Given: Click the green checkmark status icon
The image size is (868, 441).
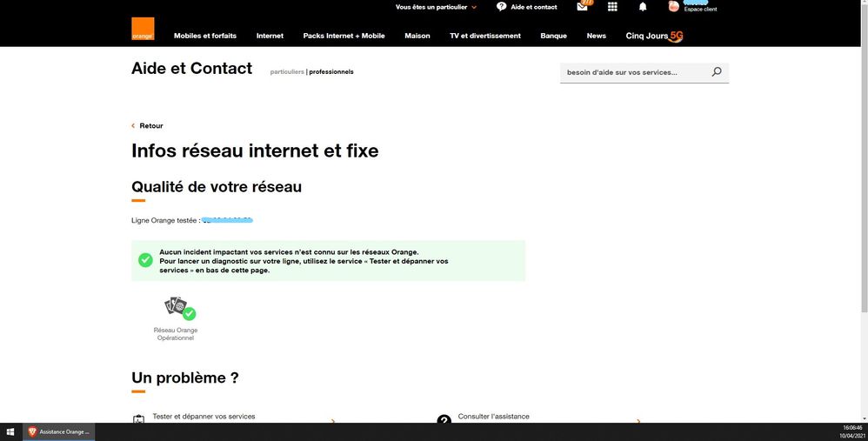Looking at the screenshot, I should pos(145,260).
